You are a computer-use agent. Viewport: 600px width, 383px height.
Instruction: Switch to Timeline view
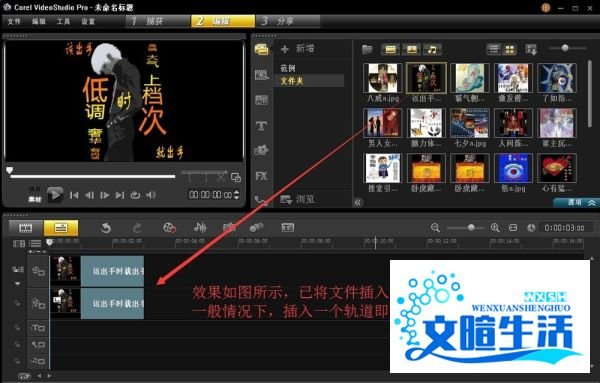click(x=61, y=228)
